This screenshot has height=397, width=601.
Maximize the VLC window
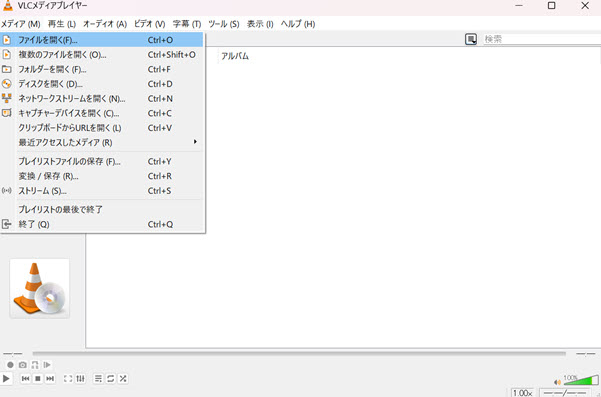tap(551, 5)
